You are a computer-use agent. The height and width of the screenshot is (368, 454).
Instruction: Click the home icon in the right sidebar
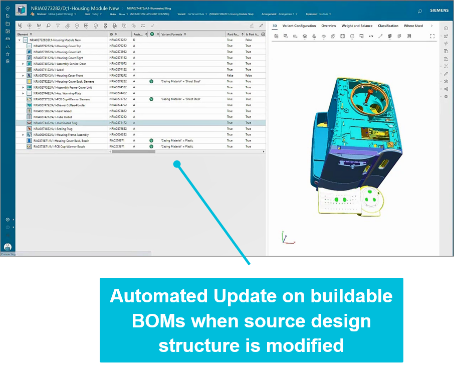click(x=446, y=28)
